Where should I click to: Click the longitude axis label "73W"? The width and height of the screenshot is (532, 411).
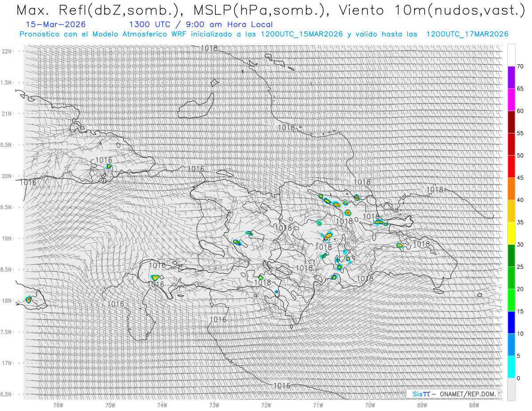point(214,405)
